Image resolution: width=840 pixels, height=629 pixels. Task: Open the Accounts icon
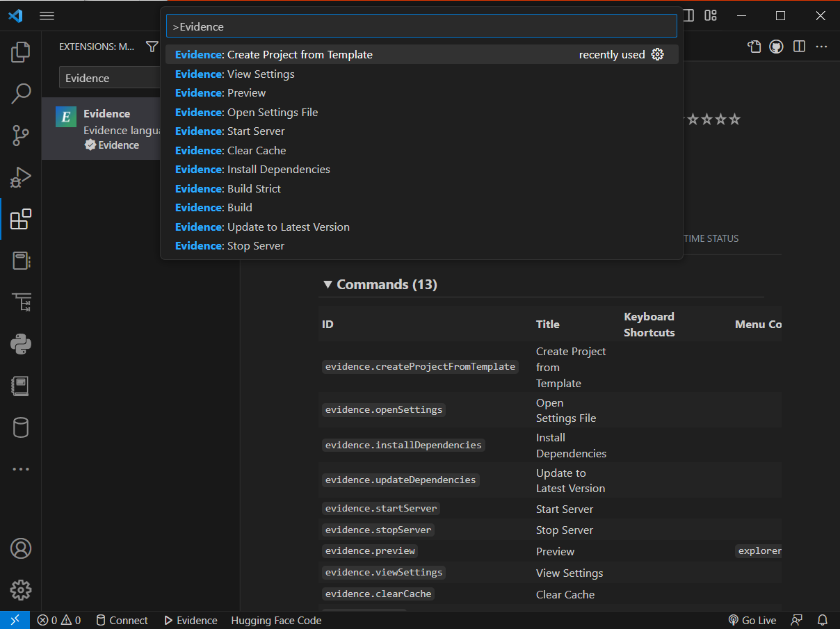point(21,548)
